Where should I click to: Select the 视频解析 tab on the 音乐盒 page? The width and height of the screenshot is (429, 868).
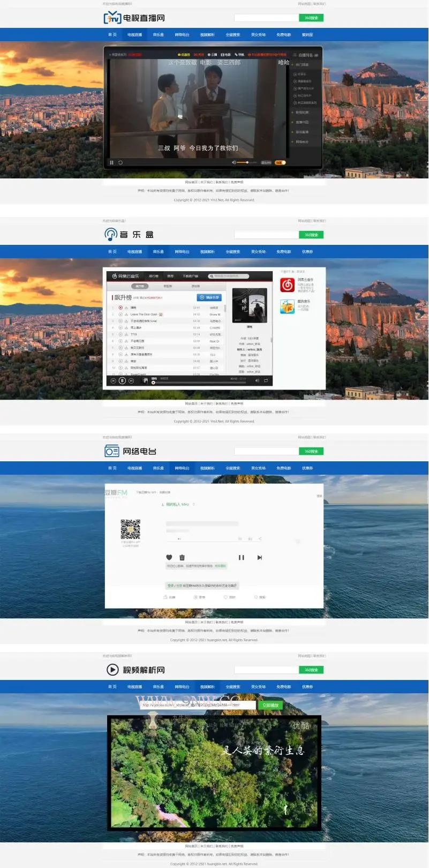click(207, 251)
